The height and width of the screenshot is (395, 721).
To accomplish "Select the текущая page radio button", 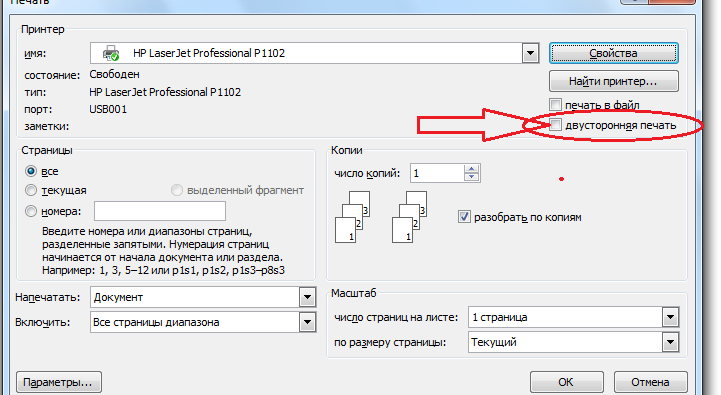I will click(x=31, y=190).
